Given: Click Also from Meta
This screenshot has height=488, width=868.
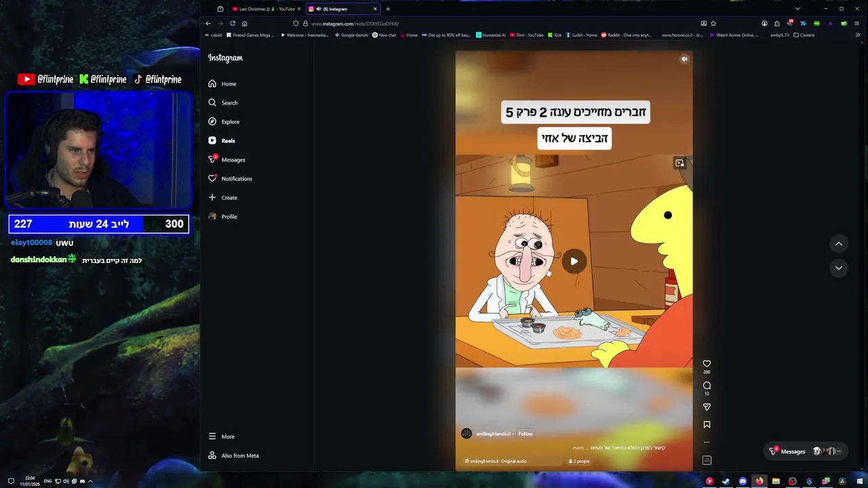Looking at the screenshot, I should pyautogui.click(x=234, y=455).
